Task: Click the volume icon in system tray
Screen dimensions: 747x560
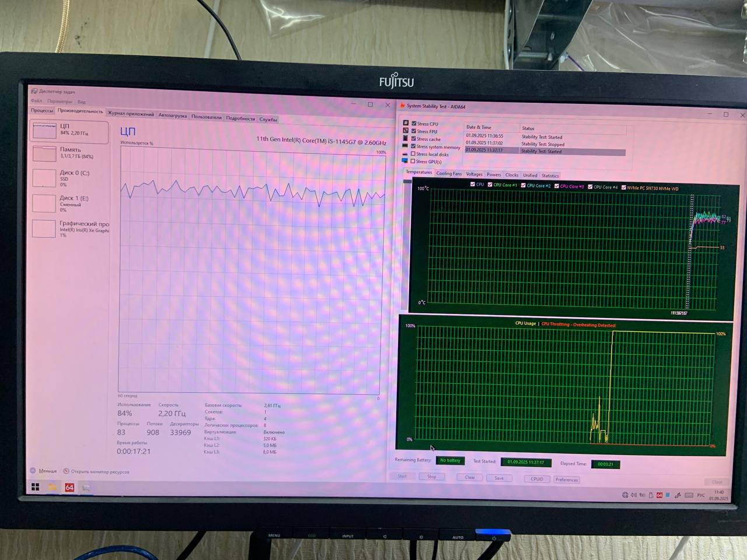Action: point(634,495)
